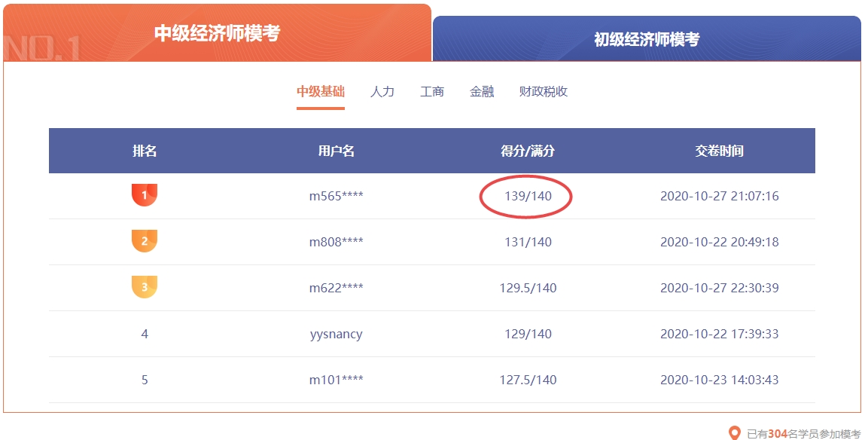Click the 得分/满分 column header
The height and width of the screenshot is (440, 868).
pyautogui.click(x=525, y=151)
